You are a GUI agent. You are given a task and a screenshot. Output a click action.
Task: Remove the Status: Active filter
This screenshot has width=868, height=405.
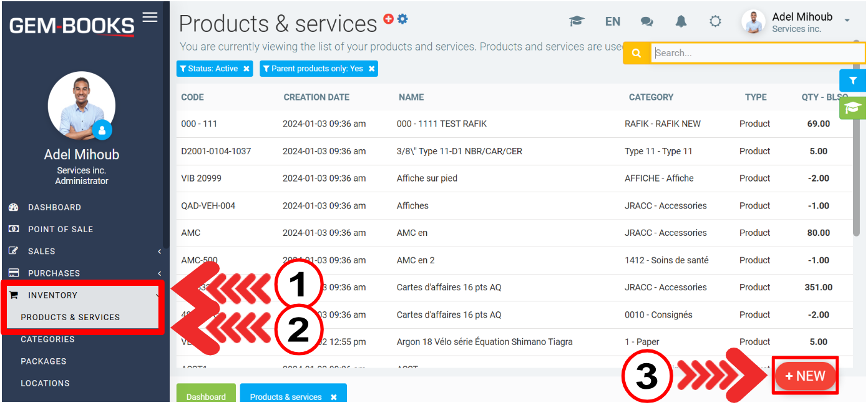(x=246, y=69)
